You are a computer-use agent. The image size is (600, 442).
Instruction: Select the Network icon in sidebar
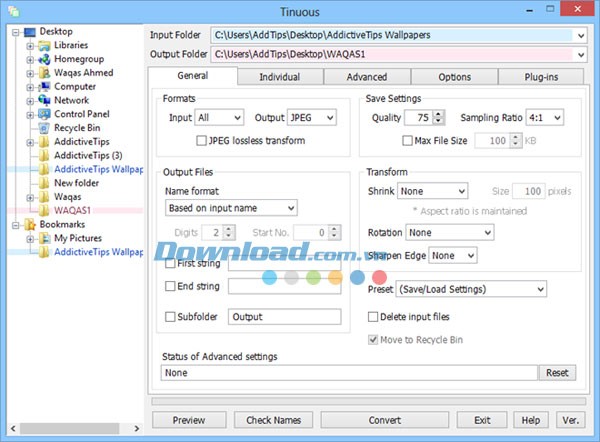pos(45,101)
